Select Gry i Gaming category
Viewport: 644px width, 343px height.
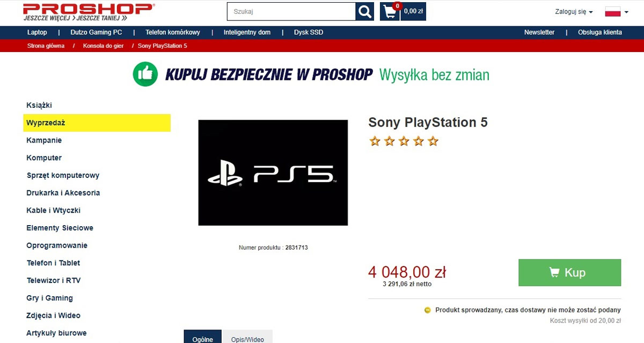click(x=50, y=298)
